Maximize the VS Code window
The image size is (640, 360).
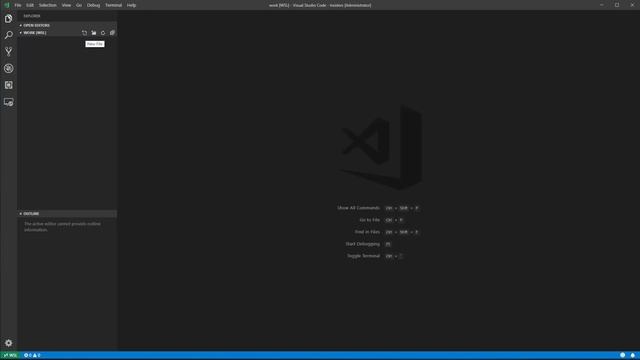(x=617, y=5)
